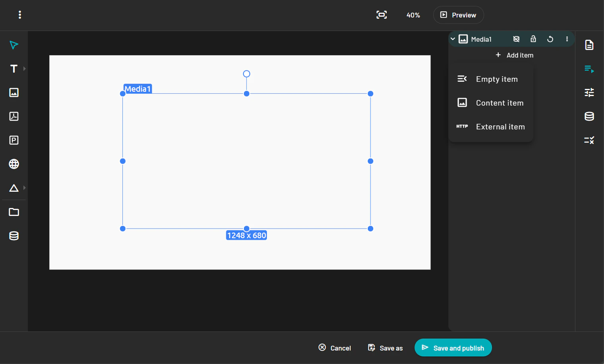Toggle the Media1 layer lock
This screenshot has width=604, height=364.
pos(533,39)
